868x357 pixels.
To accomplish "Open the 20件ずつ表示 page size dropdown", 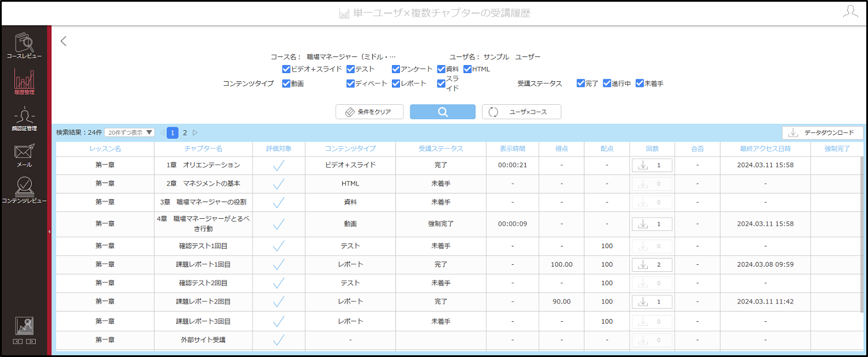I will 130,132.
